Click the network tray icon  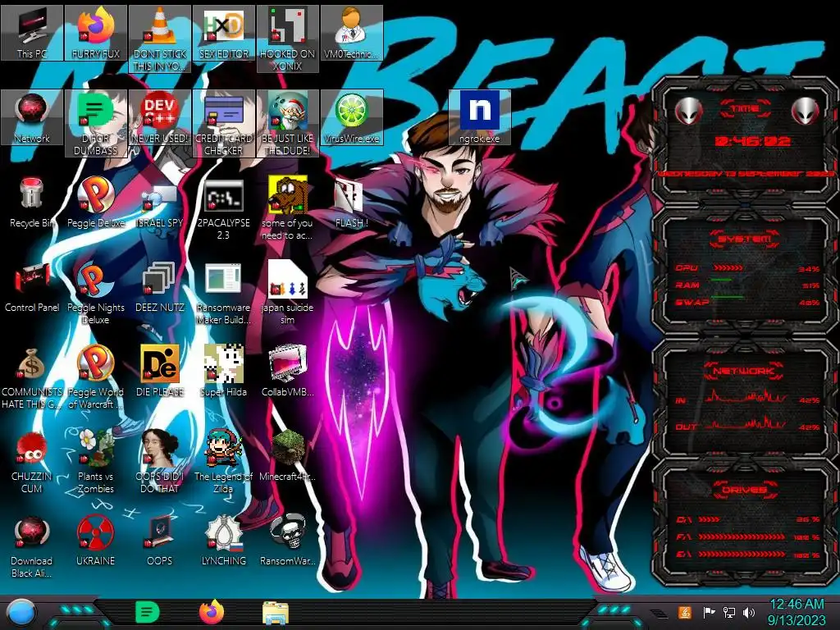click(729, 612)
